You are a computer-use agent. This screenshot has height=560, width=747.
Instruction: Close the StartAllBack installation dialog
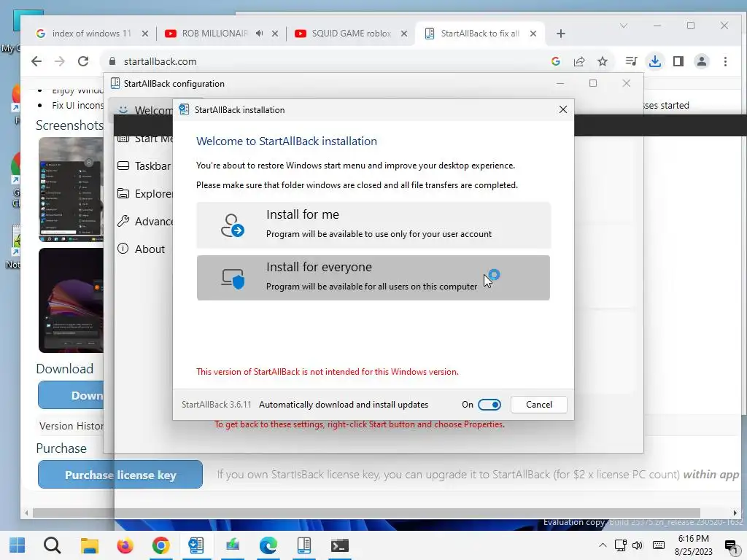(562, 109)
